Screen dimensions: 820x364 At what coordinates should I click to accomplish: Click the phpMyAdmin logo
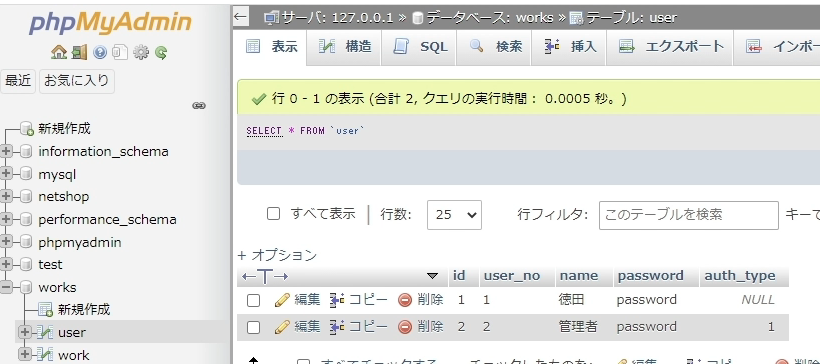click(110, 22)
